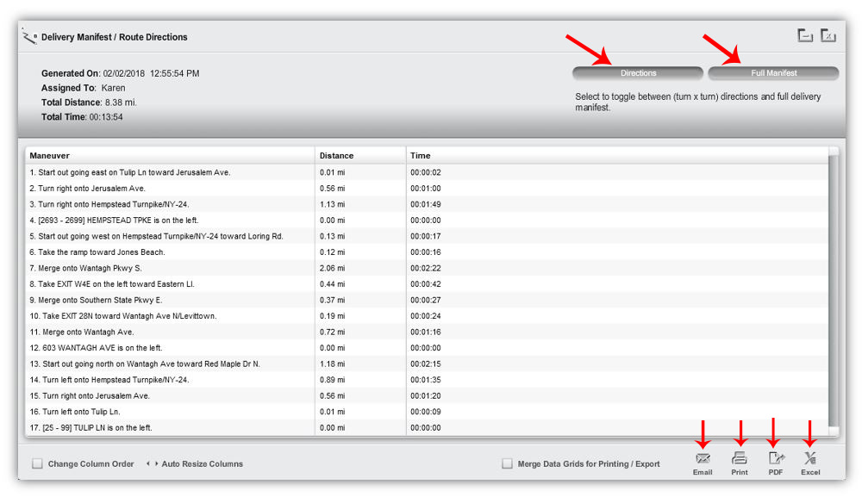Select row 15 Turn right onto Jerusalem Ave

[427, 396]
